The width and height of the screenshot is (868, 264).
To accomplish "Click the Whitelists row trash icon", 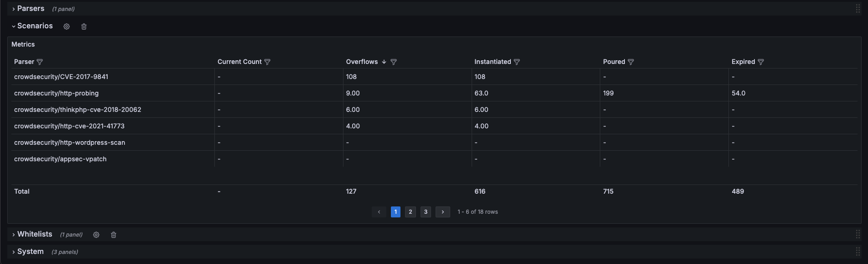I will (114, 235).
